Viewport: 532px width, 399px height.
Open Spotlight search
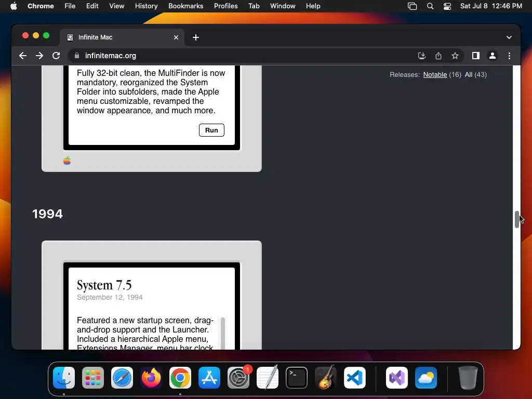430,6
